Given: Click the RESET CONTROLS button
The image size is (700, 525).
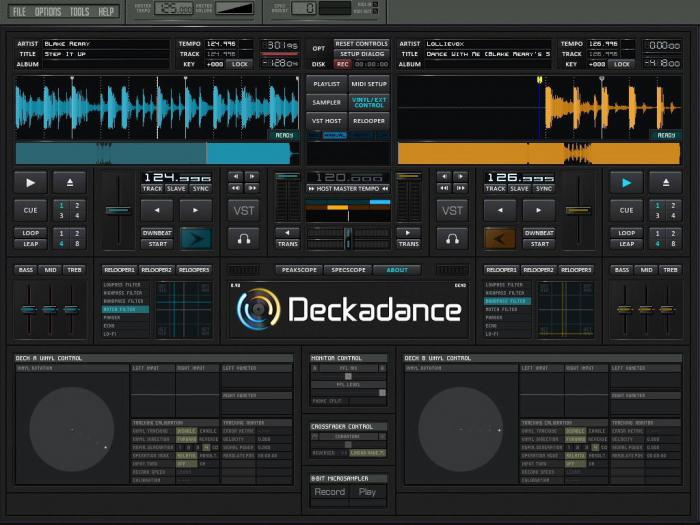Looking at the screenshot, I should pos(361,44).
